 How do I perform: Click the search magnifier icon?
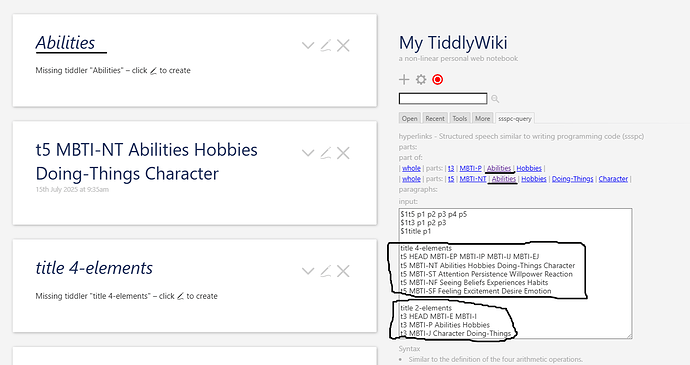[495, 99]
